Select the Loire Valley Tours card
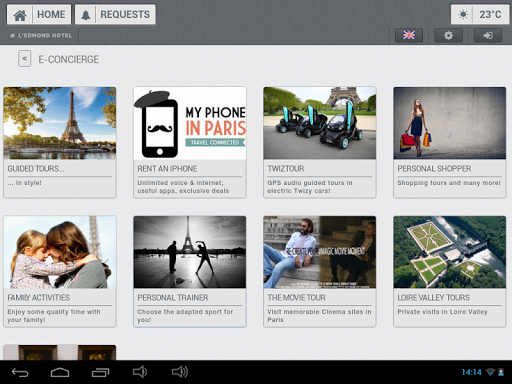Image resolution: width=512 pixels, height=384 pixels. (x=450, y=271)
